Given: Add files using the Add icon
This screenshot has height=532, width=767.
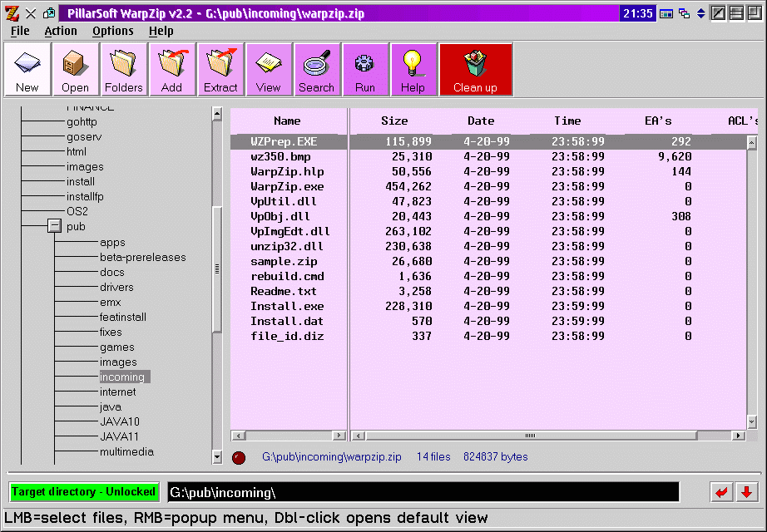Looking at the screenshot, I should [171, 69].
